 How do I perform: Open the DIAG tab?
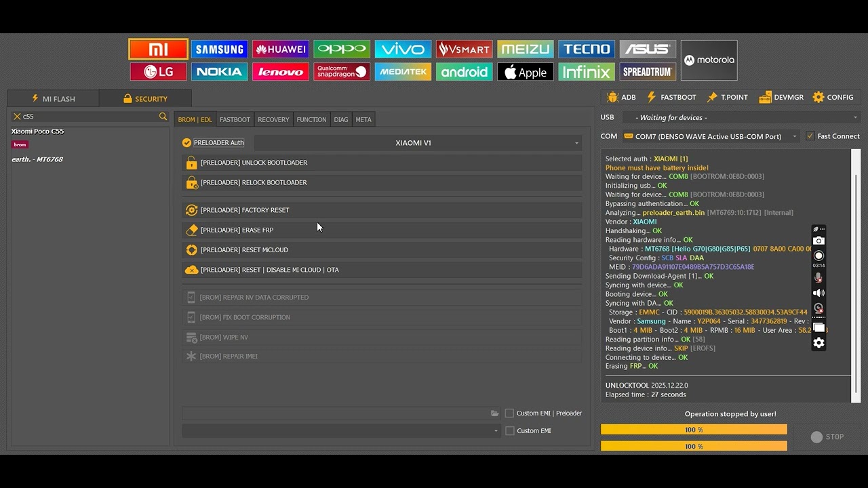[341, 119]
